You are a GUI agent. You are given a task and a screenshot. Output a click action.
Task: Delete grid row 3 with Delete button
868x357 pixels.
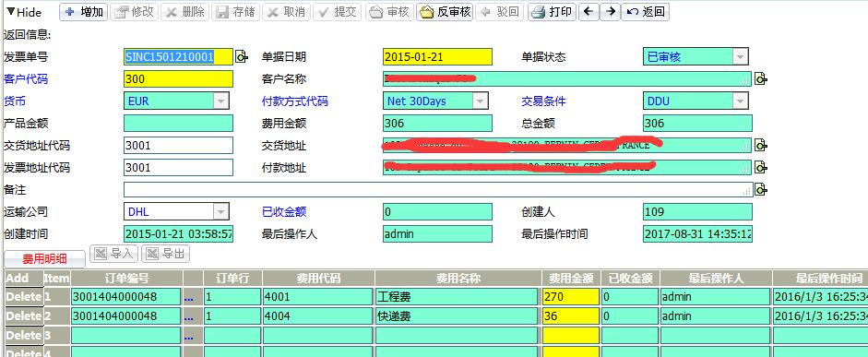(x=24, y=336)
